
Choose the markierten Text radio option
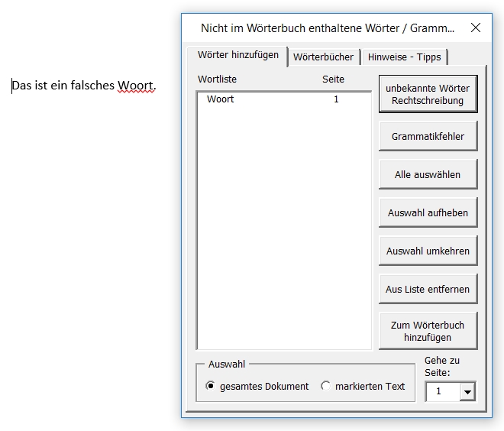(326, 387)
